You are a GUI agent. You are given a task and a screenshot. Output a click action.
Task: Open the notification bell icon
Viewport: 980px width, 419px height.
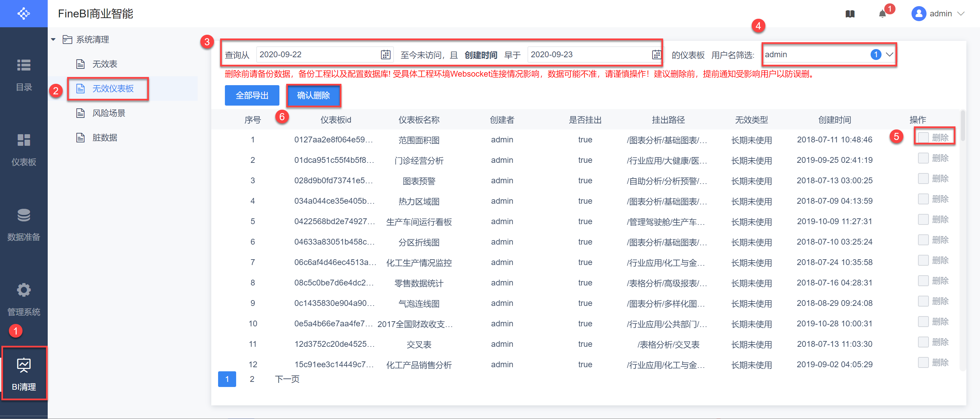[x=882, y=14]
